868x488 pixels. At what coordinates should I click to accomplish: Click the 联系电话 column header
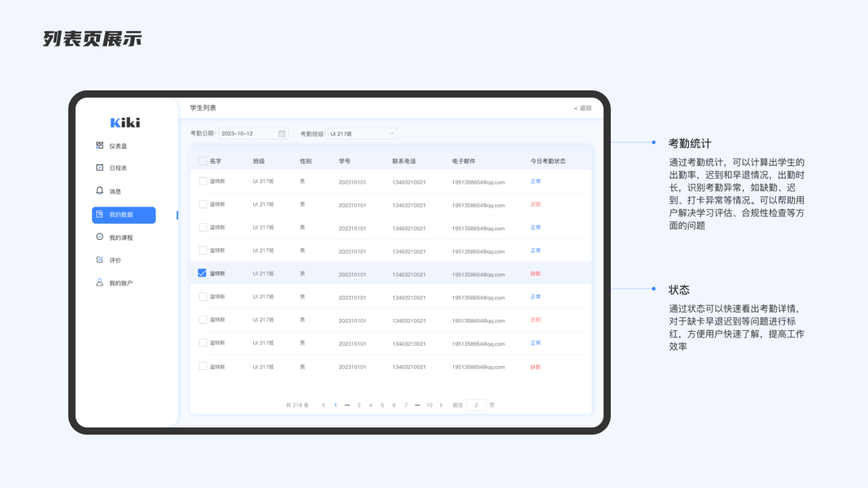(404, 161)
